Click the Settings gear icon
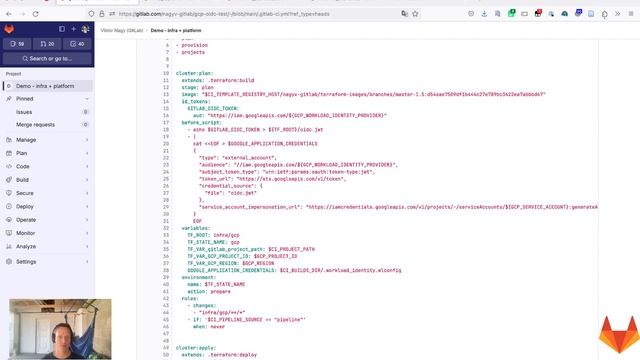This screenshot has height=360, width=640. (x=9, y=262)
